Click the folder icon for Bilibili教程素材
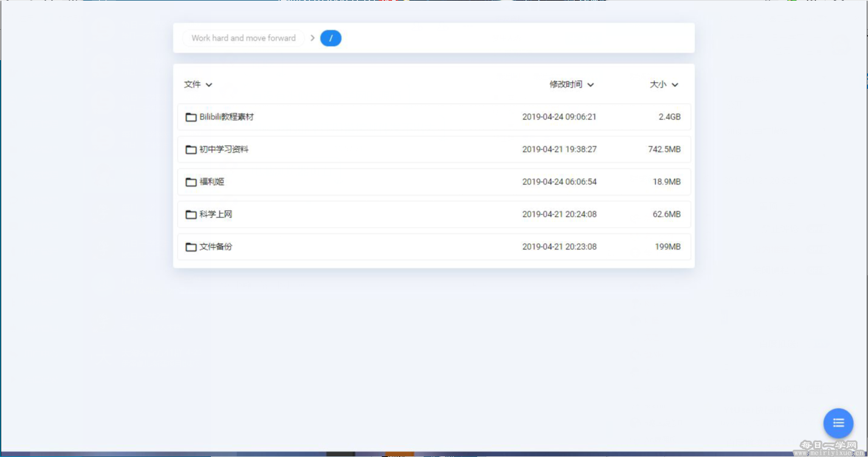868x457 pixels. pyautogui.click(x=191, y=117)
